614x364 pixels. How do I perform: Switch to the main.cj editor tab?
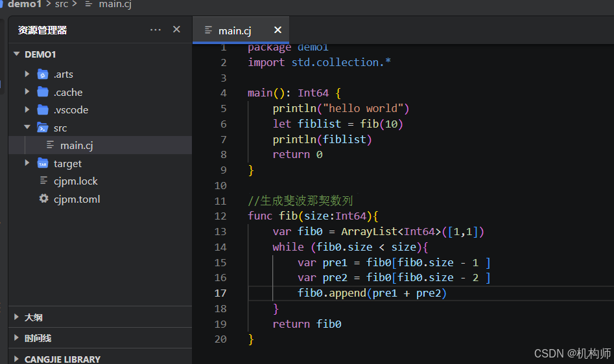pyautogui.click(x=241, y=30)
